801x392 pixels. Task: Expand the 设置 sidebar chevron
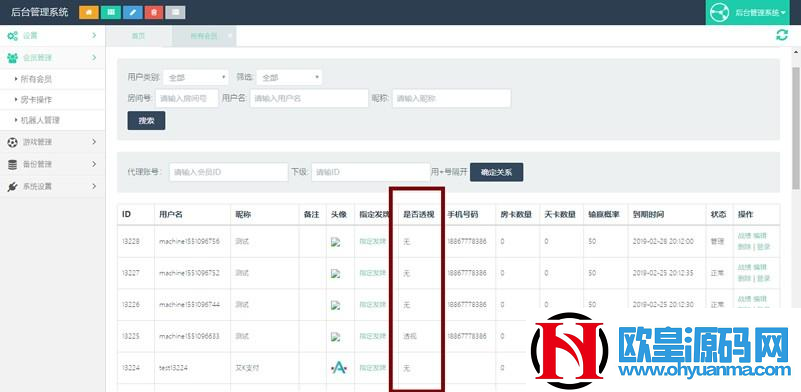94,35
